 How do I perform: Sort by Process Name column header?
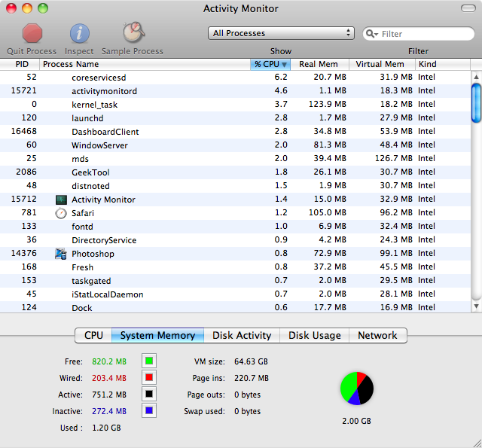[x=145, y=64]
